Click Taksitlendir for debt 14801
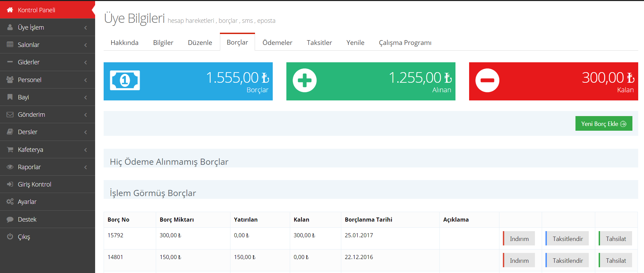This screenshot has height=273, width=644. click(567, 260)
